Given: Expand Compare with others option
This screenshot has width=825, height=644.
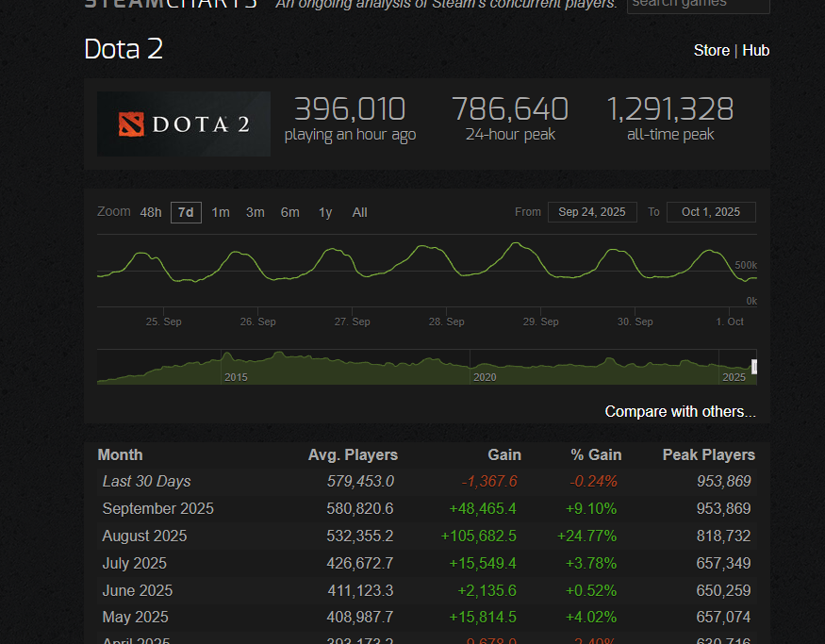Looking at the screenshot, I should [680, 412].
